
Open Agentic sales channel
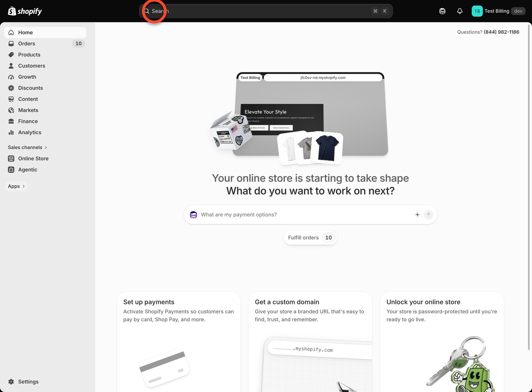pyautogui.click(x=45, y=170)
